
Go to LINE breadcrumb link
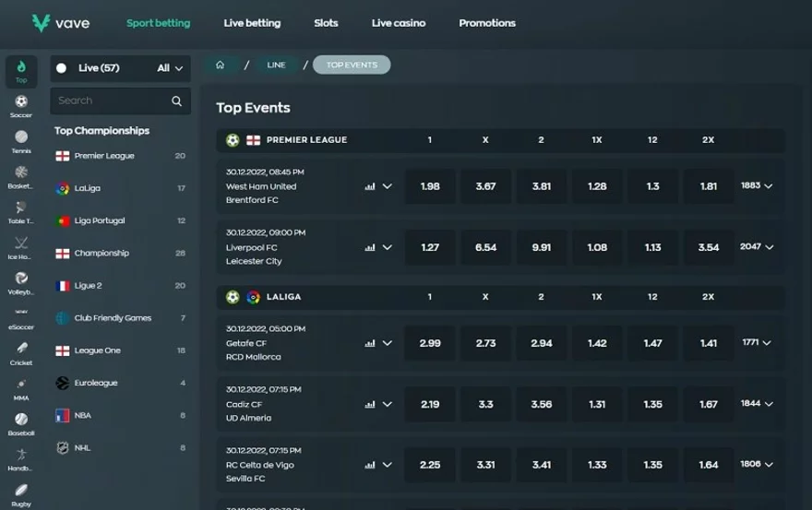click(276, 65)
